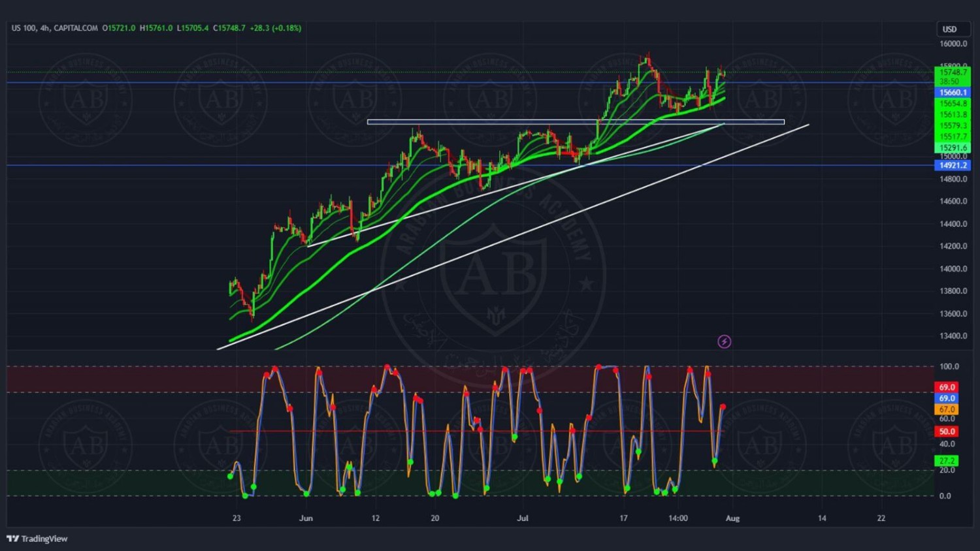Viewport: 980px width, 551px height.
Task: Click the 16000.0 price scale label
Action: click(x=953, y=44)
